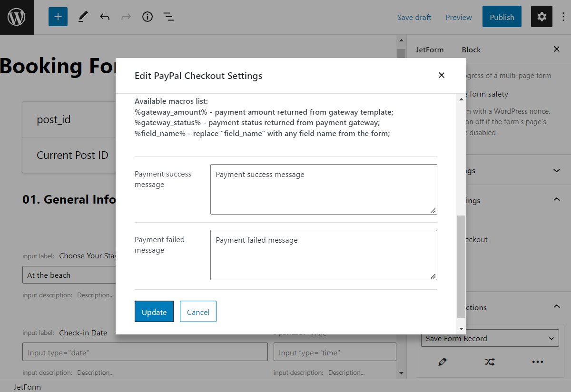
Task: Switch to the Block tab
Action: [471, 49]
